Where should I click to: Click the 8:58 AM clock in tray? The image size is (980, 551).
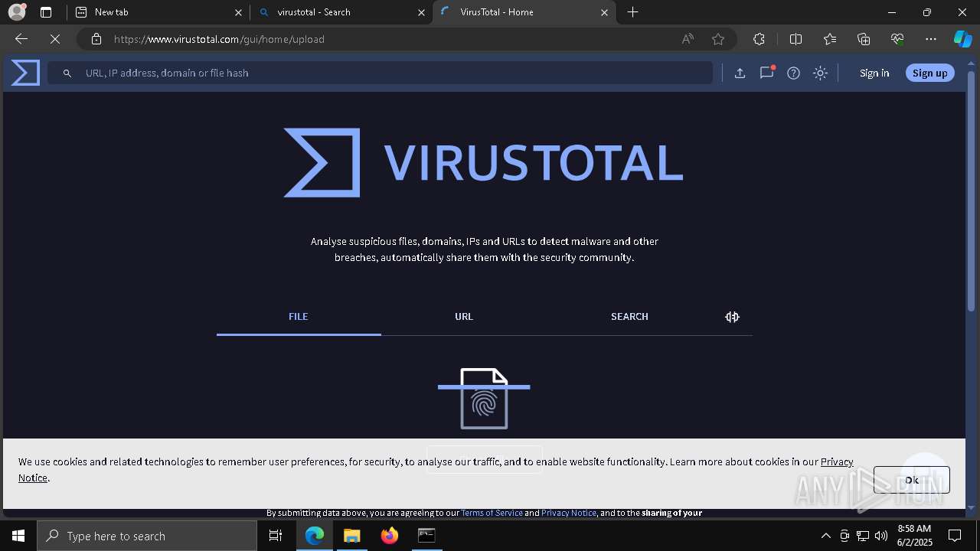[913, 529]
